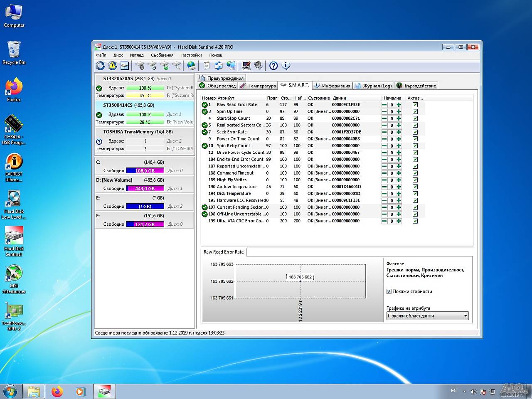
Task: Open the Настройки menu
Action: tap(192, 55)
